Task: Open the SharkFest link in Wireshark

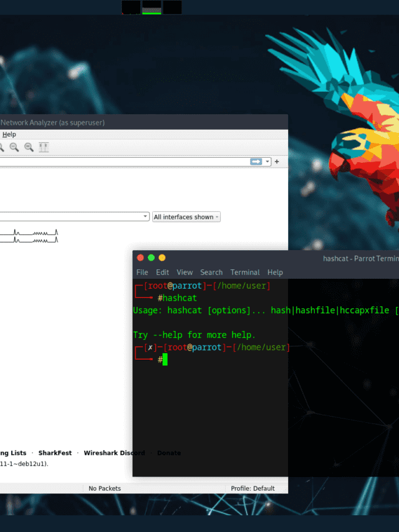Action: coord(55,453)
